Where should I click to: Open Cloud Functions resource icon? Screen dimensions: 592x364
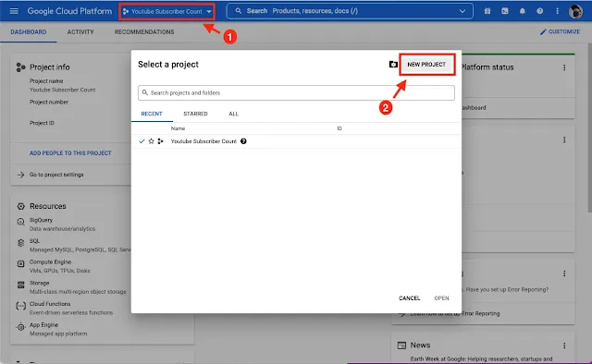(20, 306)
